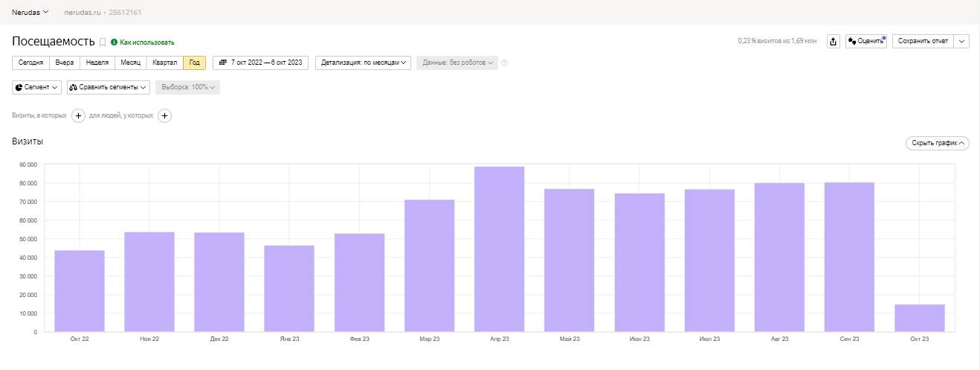This screenshot has width=980, height=370.
Task: Add a condition after 'для людей, у которых'
Action: click(165, 115)
